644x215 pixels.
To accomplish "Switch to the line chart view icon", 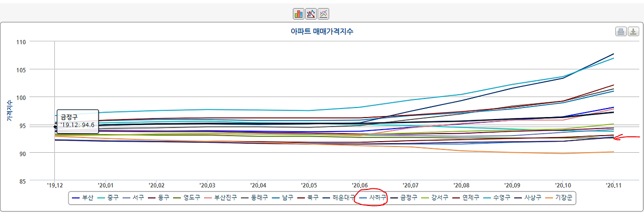I will (x=311, y=14).
